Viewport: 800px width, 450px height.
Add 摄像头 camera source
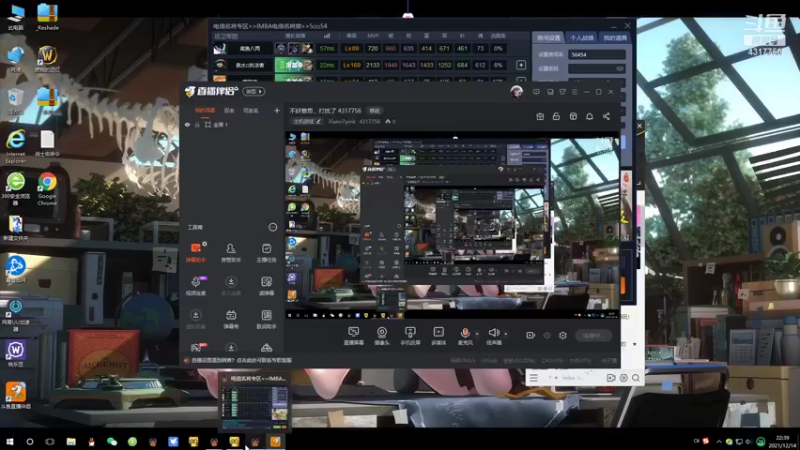pyautogui.click(x=382, y=336)
